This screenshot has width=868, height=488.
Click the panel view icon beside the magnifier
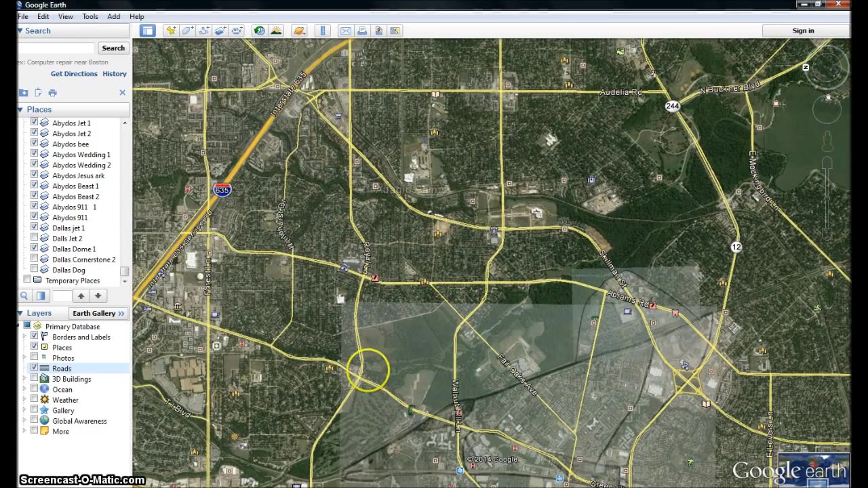point(41,296)
